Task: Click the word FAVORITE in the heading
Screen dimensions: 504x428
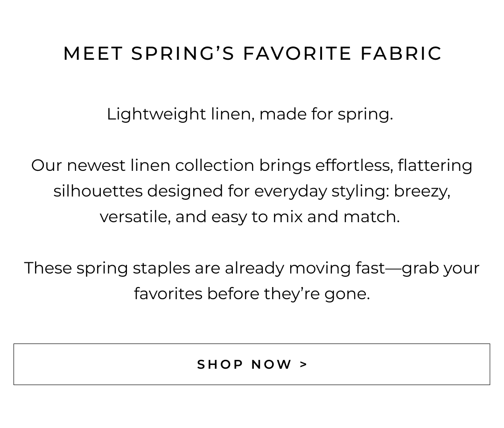Action: point(297,54)
